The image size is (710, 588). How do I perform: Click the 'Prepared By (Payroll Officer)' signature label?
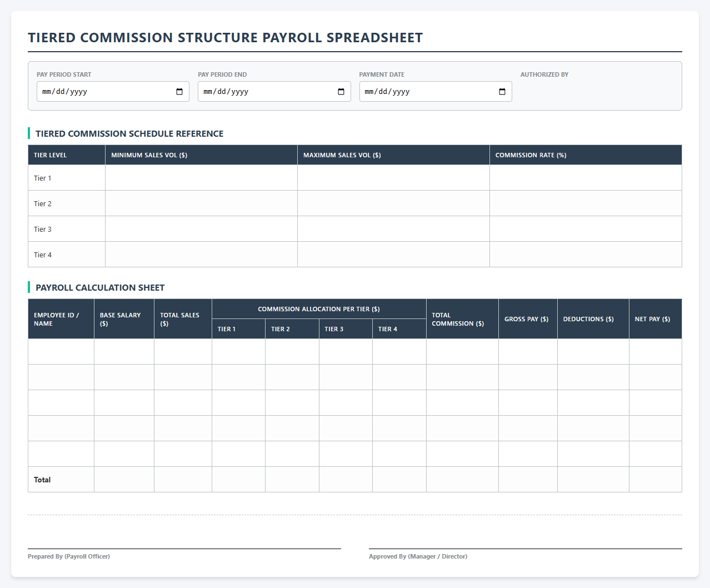click(69, 556)
